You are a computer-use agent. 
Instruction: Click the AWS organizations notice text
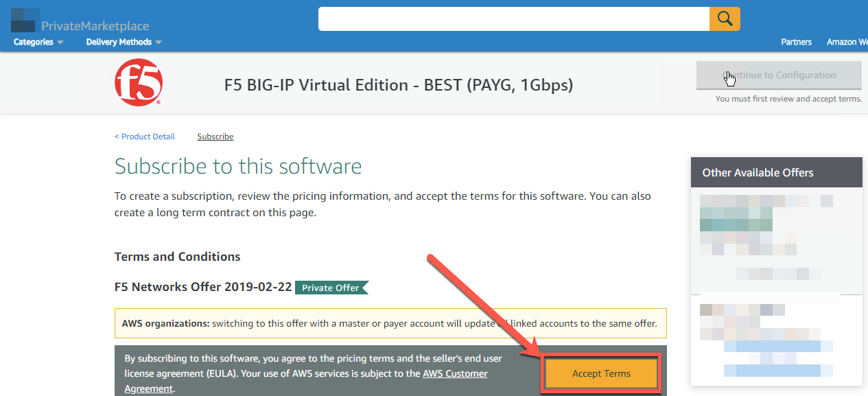pos(390,323)
